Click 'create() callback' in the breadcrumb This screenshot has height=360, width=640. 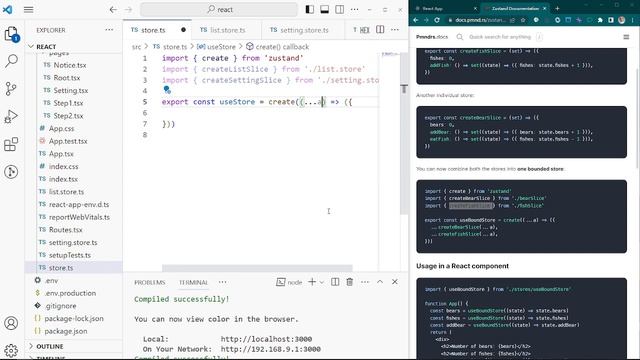coord(282,47)
